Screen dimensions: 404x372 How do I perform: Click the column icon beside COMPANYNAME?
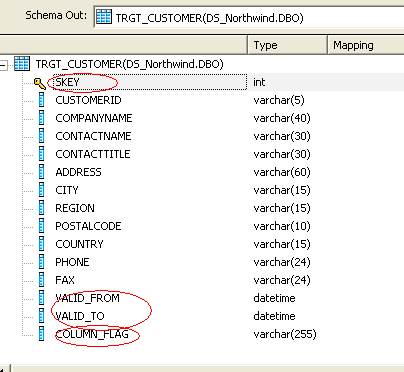point(42,118)
